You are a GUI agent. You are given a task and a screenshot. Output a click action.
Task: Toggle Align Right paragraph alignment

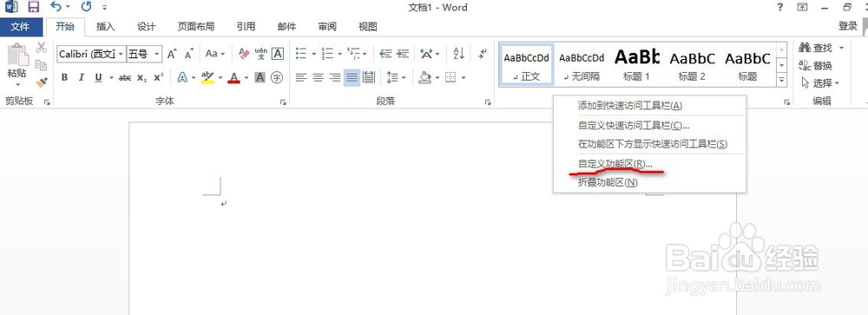tap(335, 77)
